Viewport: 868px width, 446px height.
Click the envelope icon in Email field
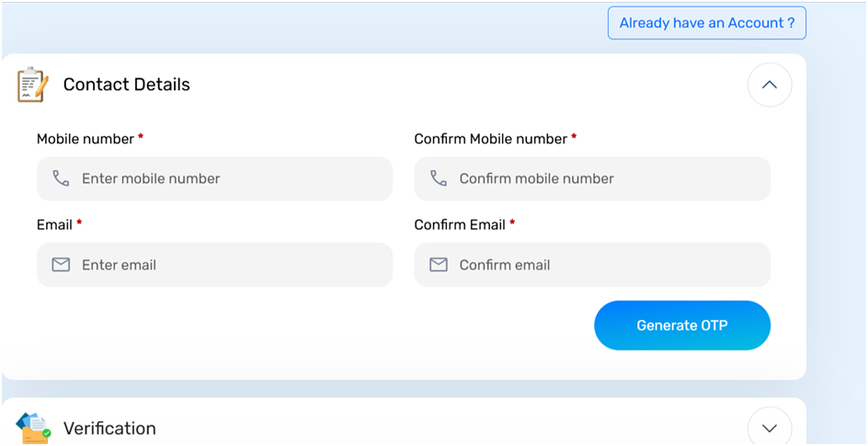pos(61,265)
